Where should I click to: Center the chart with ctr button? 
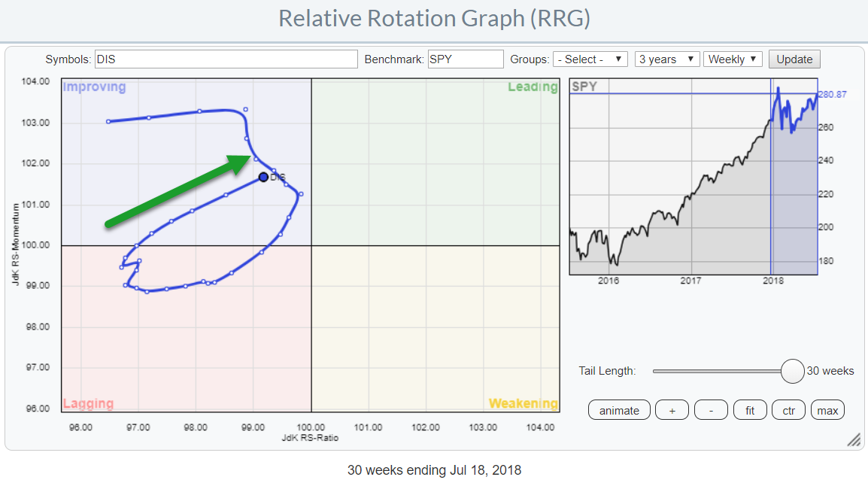click(788, 410)
